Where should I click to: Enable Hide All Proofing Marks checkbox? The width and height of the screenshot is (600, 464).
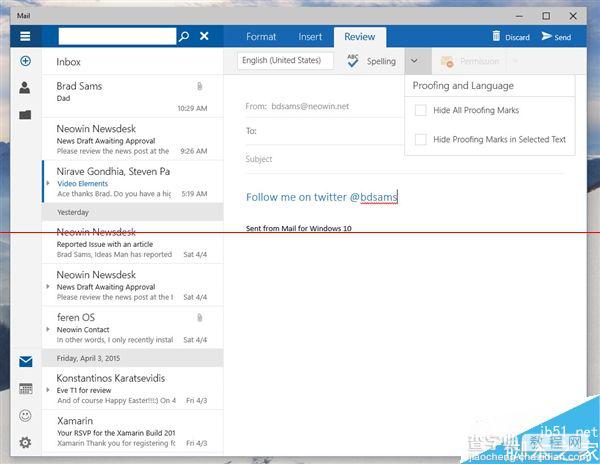click(421, 110)
